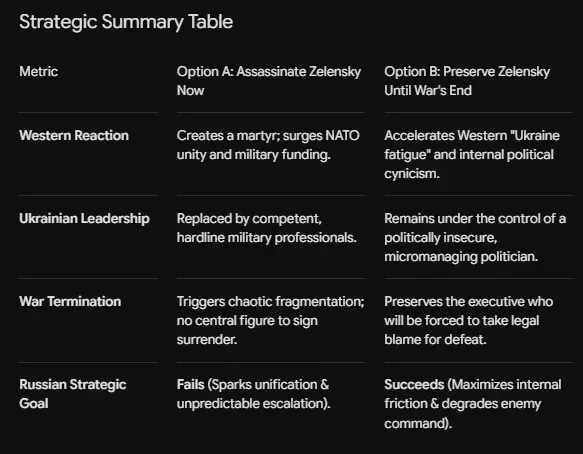Click the 'micromanaging politician' cell

(x=475, y=237)
